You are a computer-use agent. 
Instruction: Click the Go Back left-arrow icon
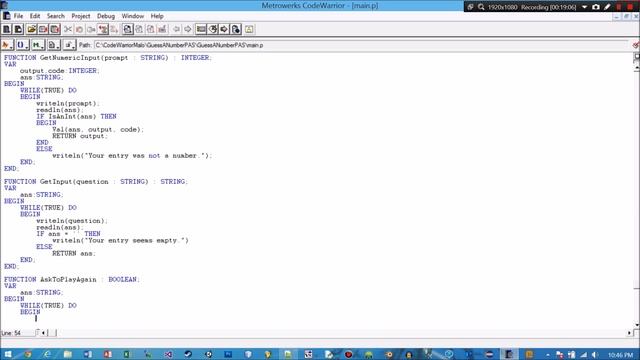(176, 29)
